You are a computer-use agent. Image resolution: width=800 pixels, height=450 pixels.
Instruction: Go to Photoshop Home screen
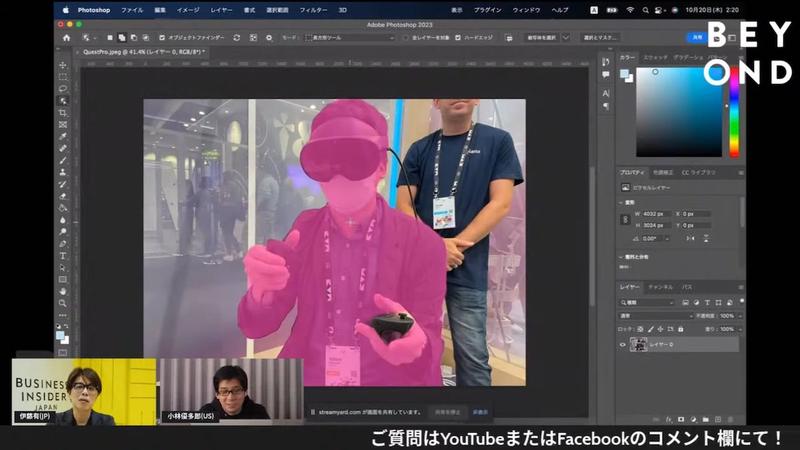tap(66, 38)
